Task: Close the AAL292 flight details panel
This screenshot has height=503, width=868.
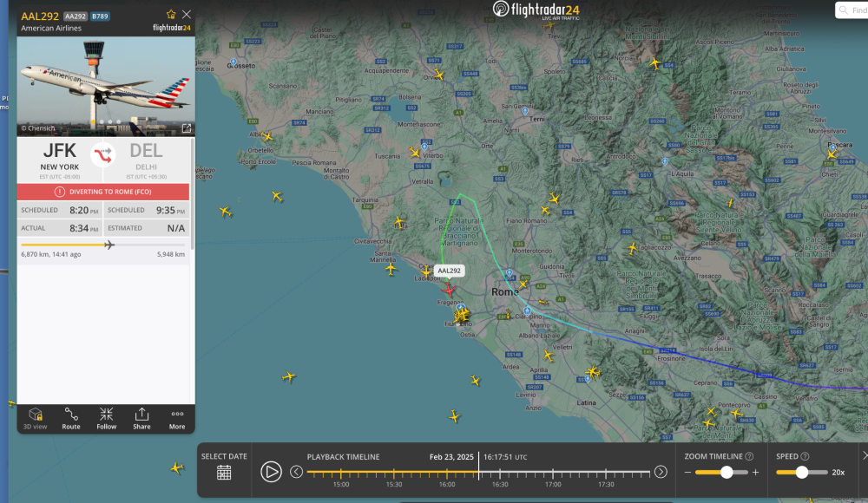Action: [x=187, y=15]
